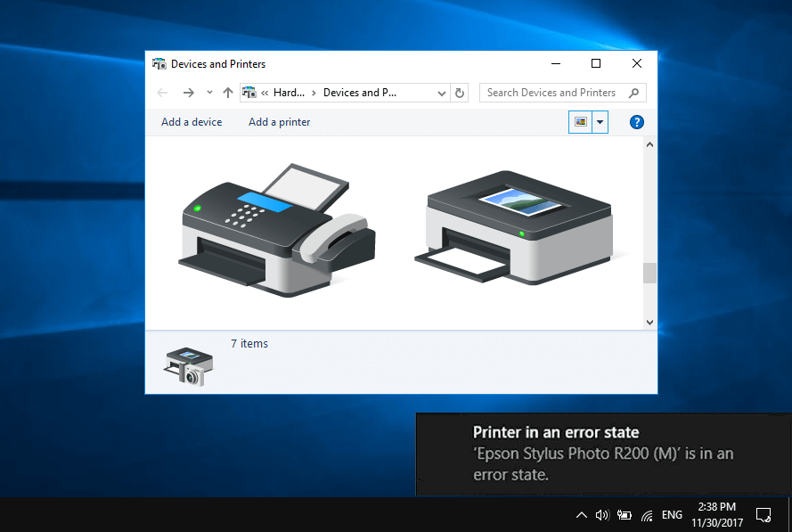Expand the view options dropdown arrow

pyautogui.click(x=600, y=122)
